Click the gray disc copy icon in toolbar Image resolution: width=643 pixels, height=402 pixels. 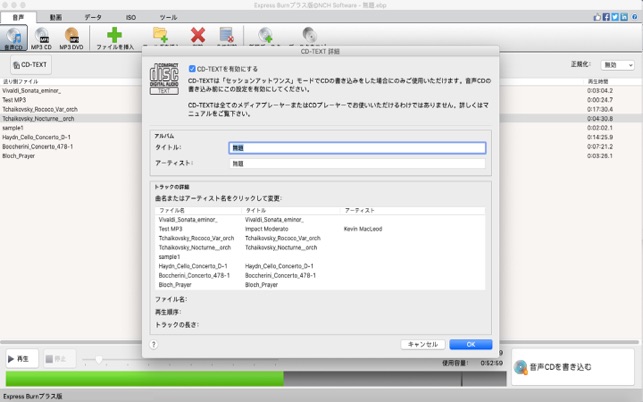309,35
